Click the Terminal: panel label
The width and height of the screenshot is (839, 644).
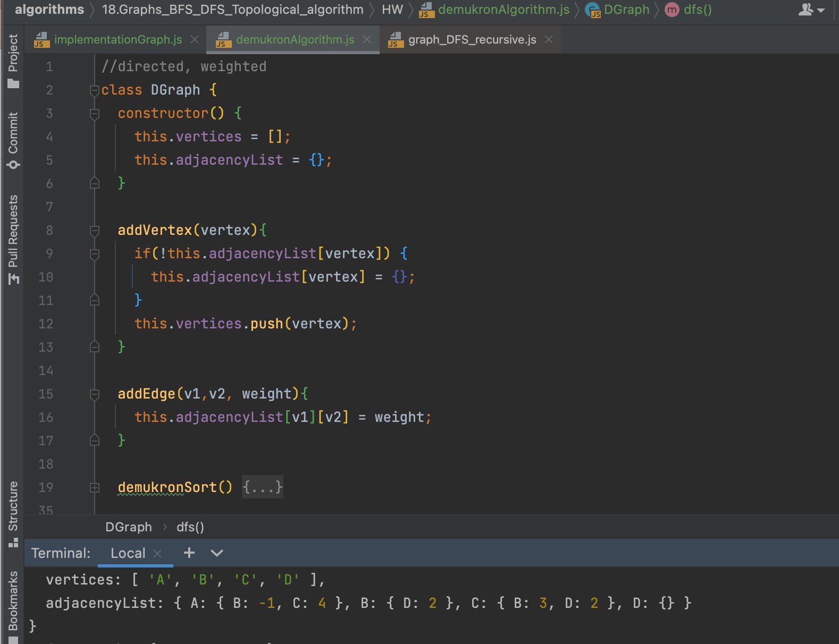tap(61, 553)
